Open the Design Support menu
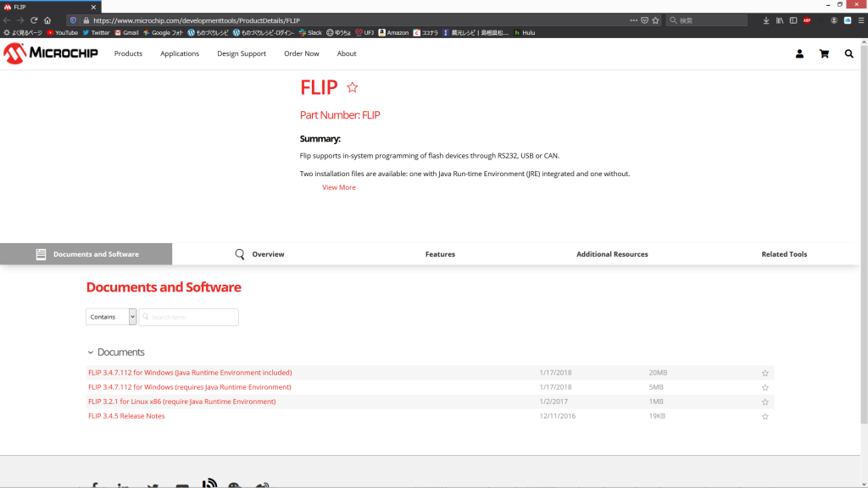The width and height of the screenshot is (868, 488). (x=242, y=53)
